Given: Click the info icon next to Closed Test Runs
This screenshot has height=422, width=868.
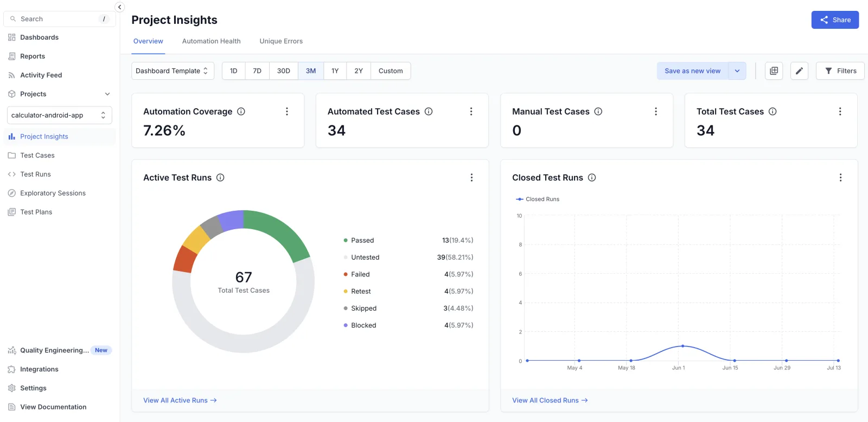Looking at the screenshot, I should tap(592, 178).
